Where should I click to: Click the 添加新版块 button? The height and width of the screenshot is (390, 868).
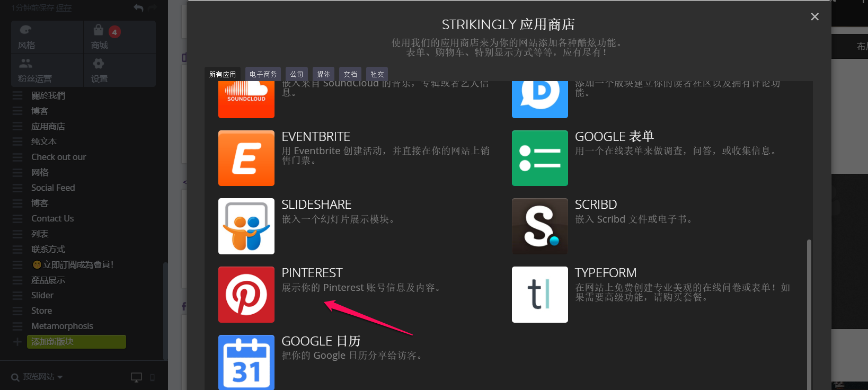pos(76,342)
